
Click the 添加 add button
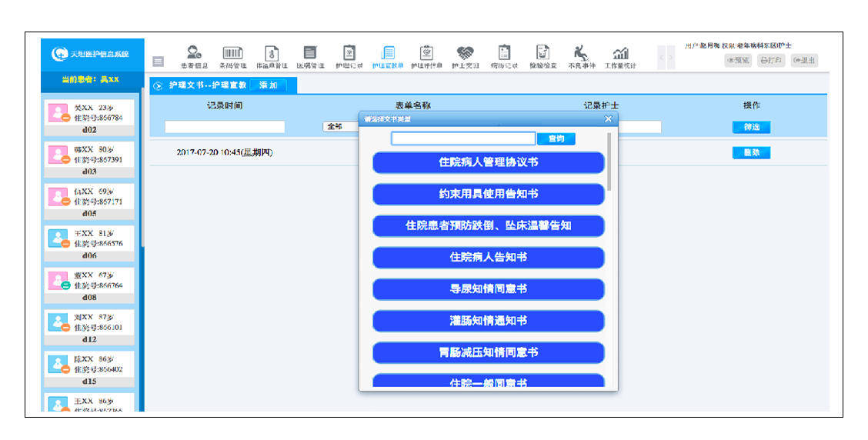tap(268, 85)
